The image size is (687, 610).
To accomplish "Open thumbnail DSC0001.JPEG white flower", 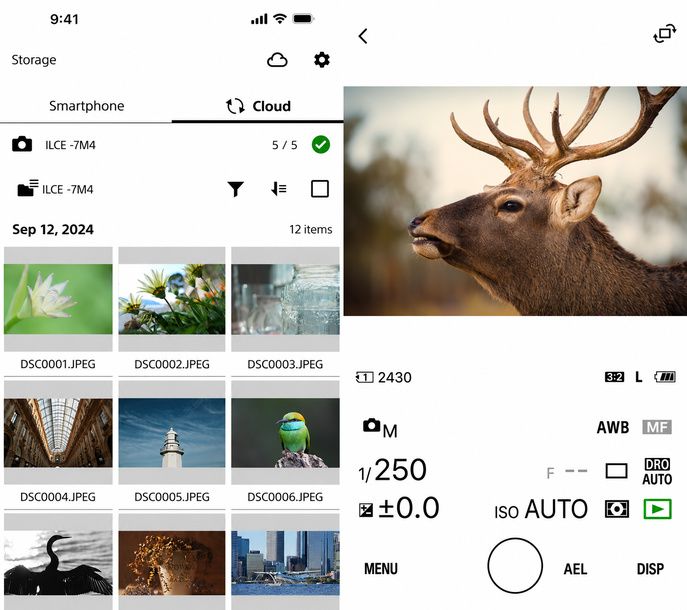I will pos(58,299).
